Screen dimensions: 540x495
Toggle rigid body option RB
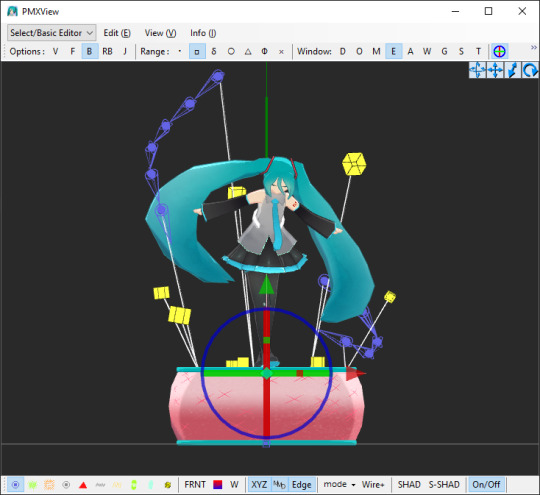107,52
